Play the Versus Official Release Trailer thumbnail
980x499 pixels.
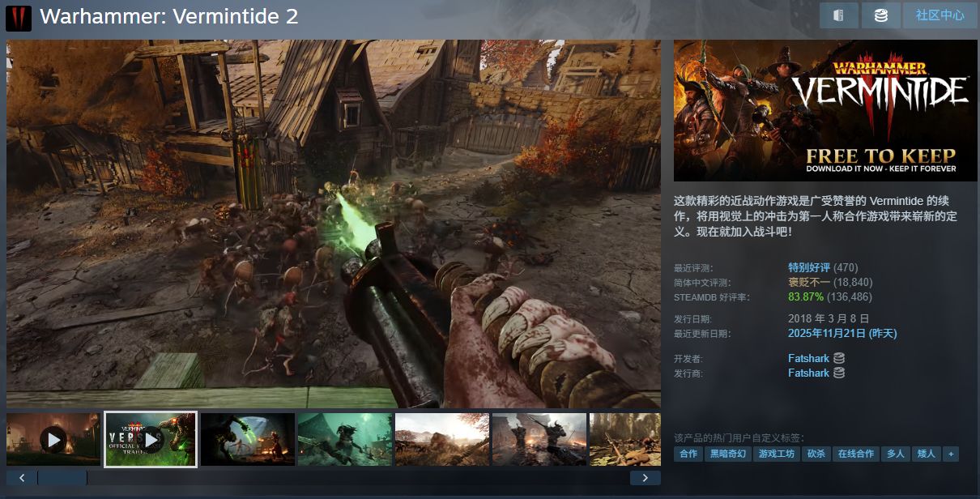(x=151, y=439)
